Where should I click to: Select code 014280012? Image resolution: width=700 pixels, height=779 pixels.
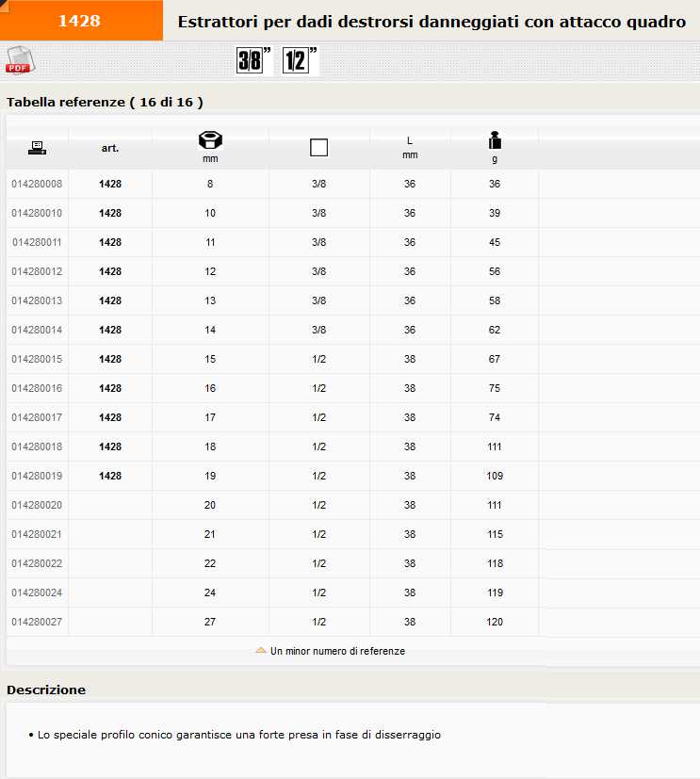point(37,271)
